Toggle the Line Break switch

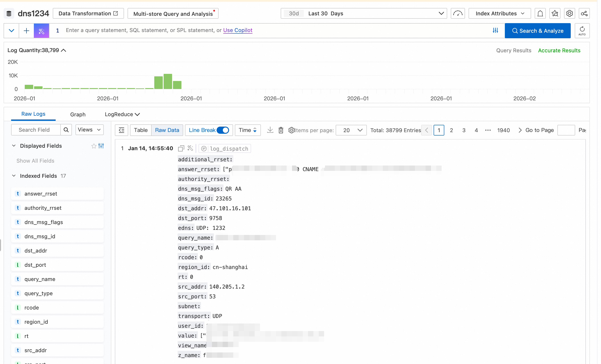tap(223, 130)
